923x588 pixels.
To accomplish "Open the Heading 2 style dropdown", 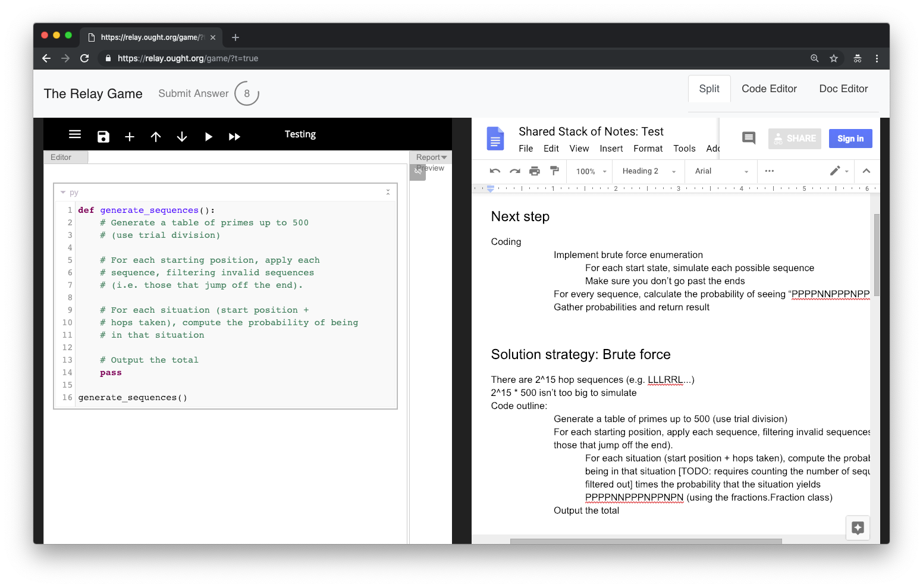I will [x=648, y=171].
